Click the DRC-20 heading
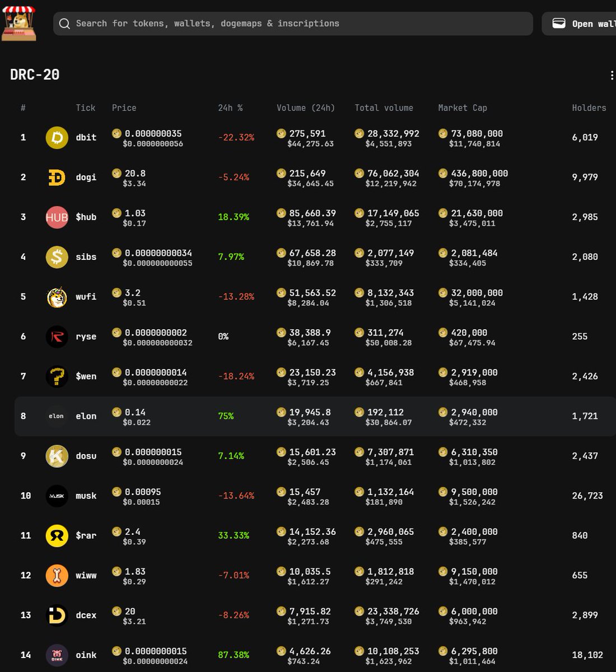Screen dimensions: 616x672 pyautogui.click(x=35, y=74)
